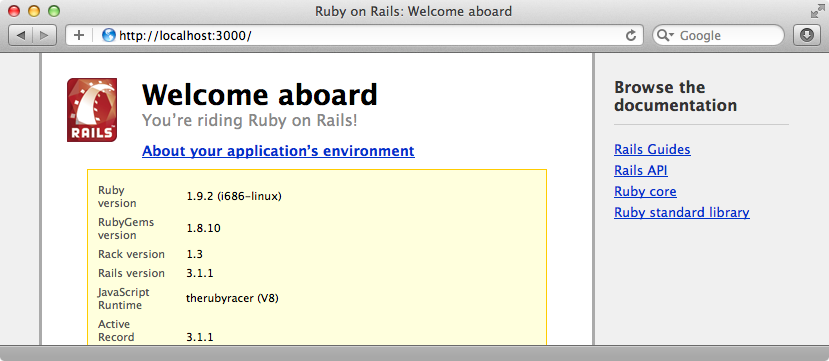Go back with the browser back arrow
Image resolution: width=829 pixels, height=361 pixels.
click(x=21, y=35)
